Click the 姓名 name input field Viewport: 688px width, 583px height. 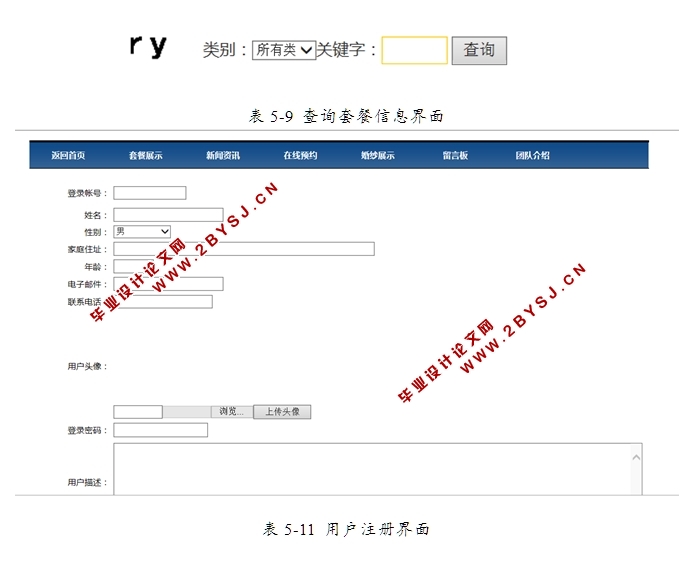pyautogui.click(x=168, y=215)
